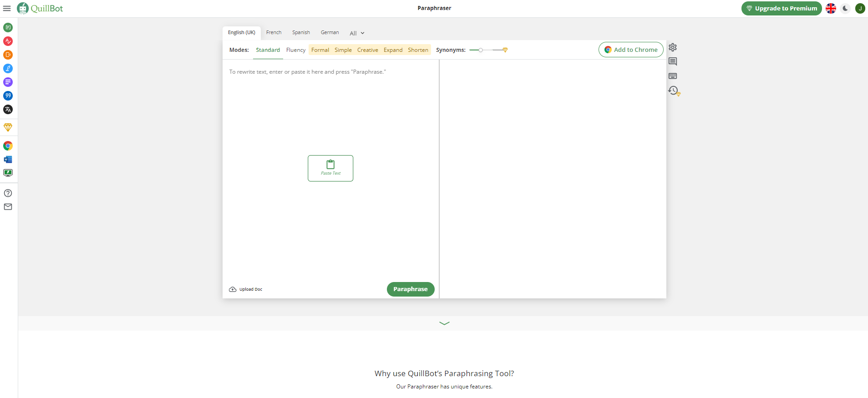Viewport: 868px width, 398px height.
Task: Click Add to Chrome button
Action: tap(631, 50)
